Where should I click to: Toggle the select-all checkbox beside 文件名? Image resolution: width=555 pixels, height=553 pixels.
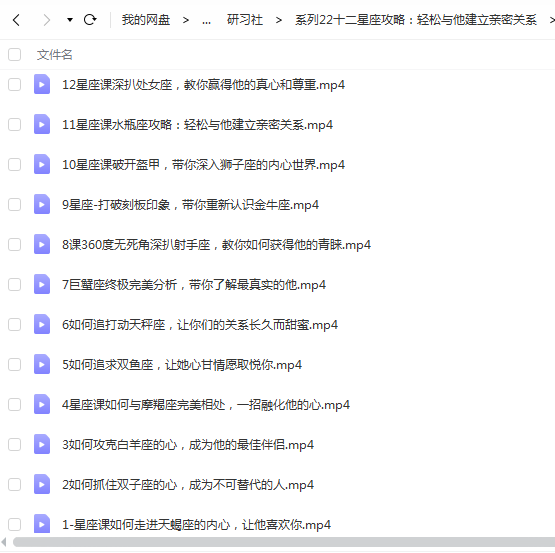click(15, 55)
